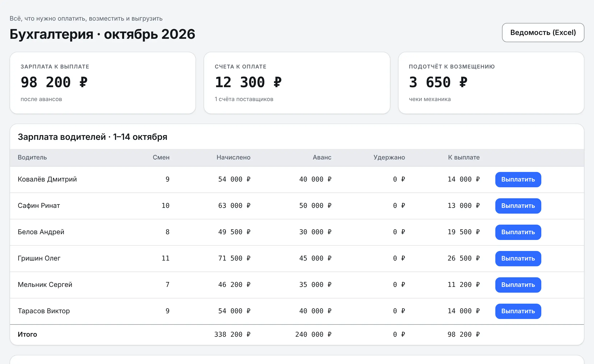594x364 pixels.
Task: Select the Бухгалтерия · октябрь 2026 heading
Action: [103, 34]
